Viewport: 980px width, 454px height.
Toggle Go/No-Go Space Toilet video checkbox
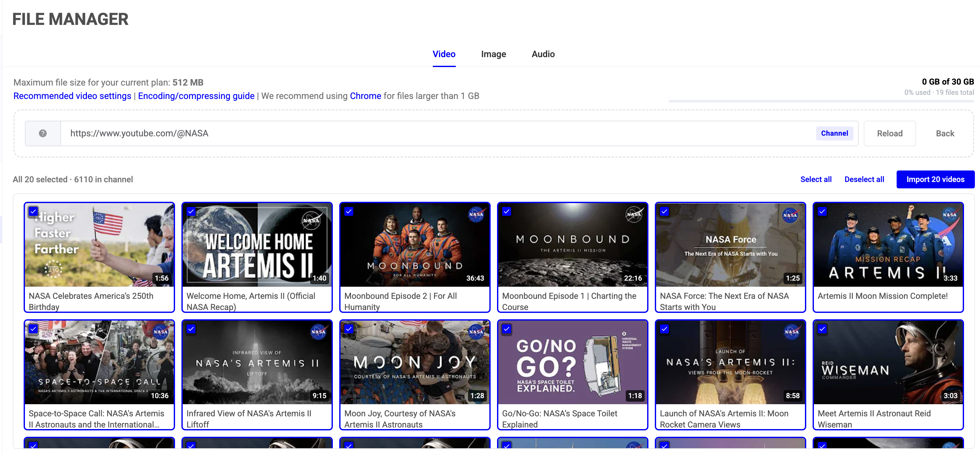(506, 329)
